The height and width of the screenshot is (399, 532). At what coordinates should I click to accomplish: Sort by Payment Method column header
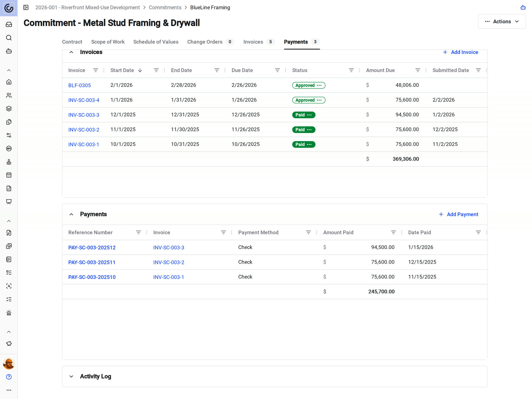click(258, 232)
